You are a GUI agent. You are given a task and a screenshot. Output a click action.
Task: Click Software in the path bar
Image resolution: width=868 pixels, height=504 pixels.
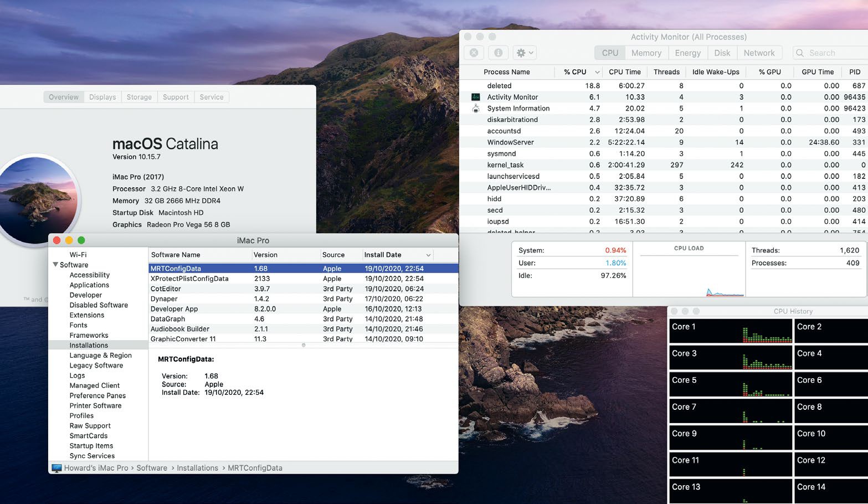(152, 468)
